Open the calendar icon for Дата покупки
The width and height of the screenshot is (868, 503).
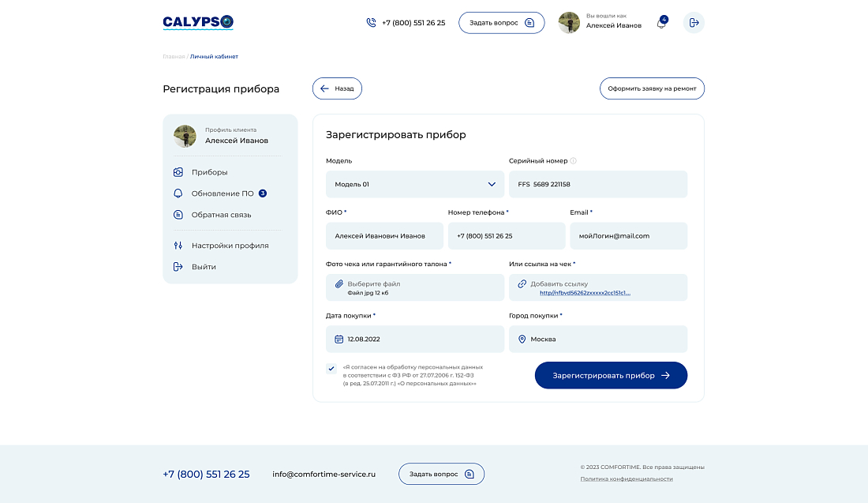pyautogui.click(x=339, y=339)
